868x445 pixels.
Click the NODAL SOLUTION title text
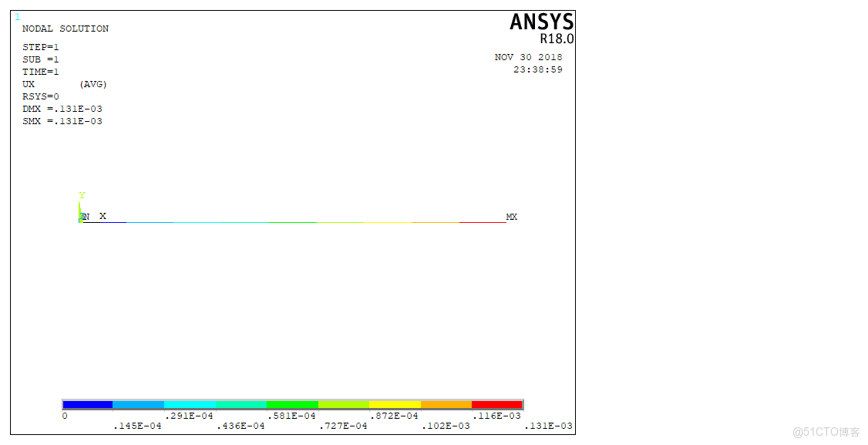coord(66,29)
